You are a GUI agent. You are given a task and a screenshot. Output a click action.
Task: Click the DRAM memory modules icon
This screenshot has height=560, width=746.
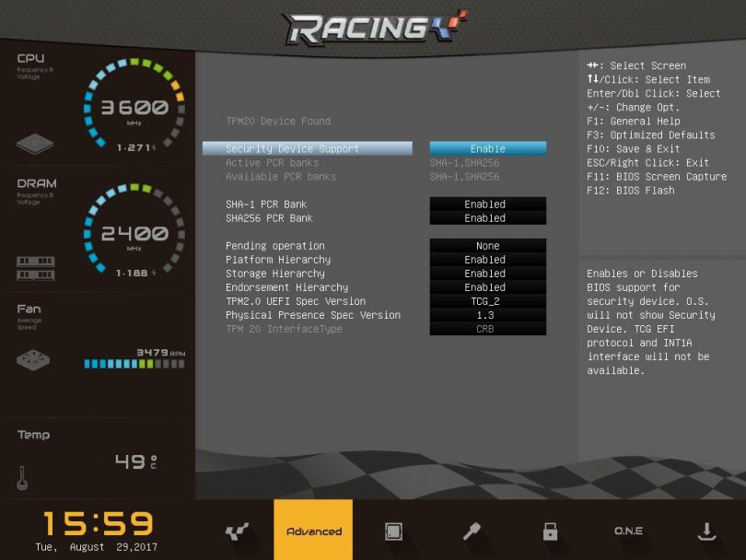pyautogui.click(x=35, y=268)
